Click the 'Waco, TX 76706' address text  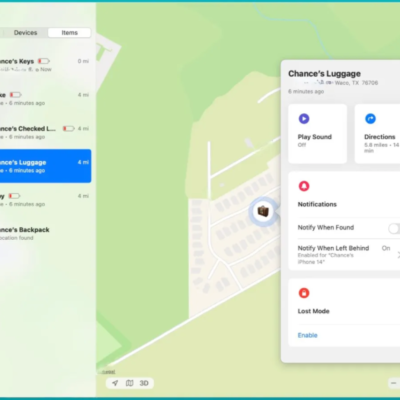[x=356, y=83]
